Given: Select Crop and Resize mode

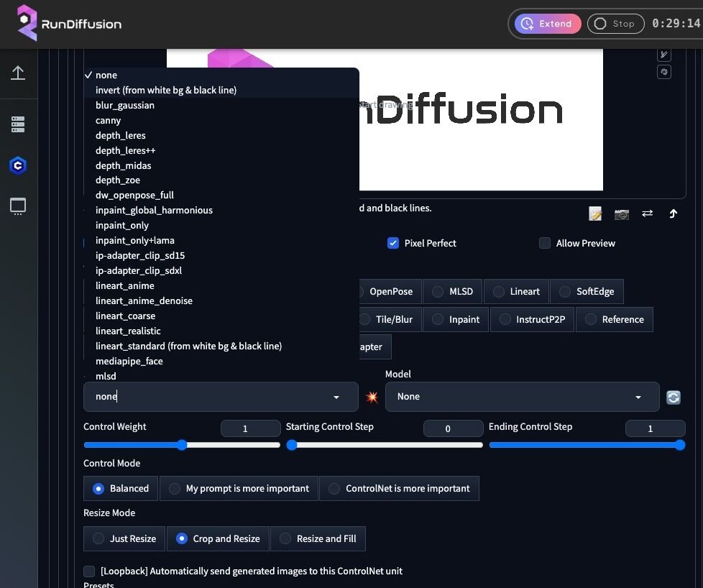Looking at the screenshot, I should (x=218, y=538).
